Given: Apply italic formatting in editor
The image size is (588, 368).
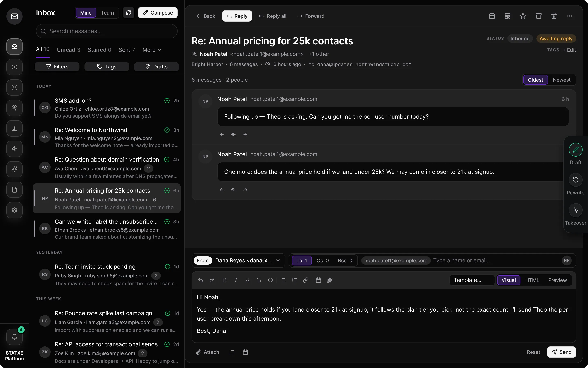Looking at the screenshot, I should point(236,280).
